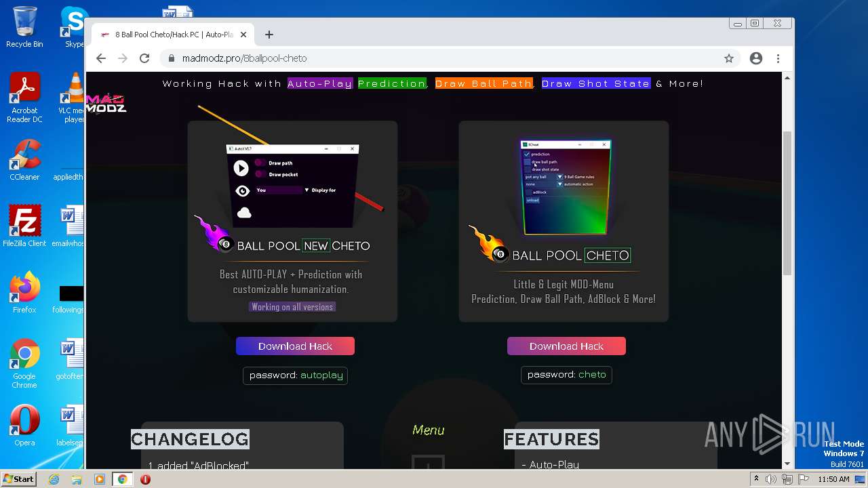This screenshot has width=868, height=488.
Task: Open the Cheto mod-menu screenshot thumbnail
Action: tap(566, 187)
